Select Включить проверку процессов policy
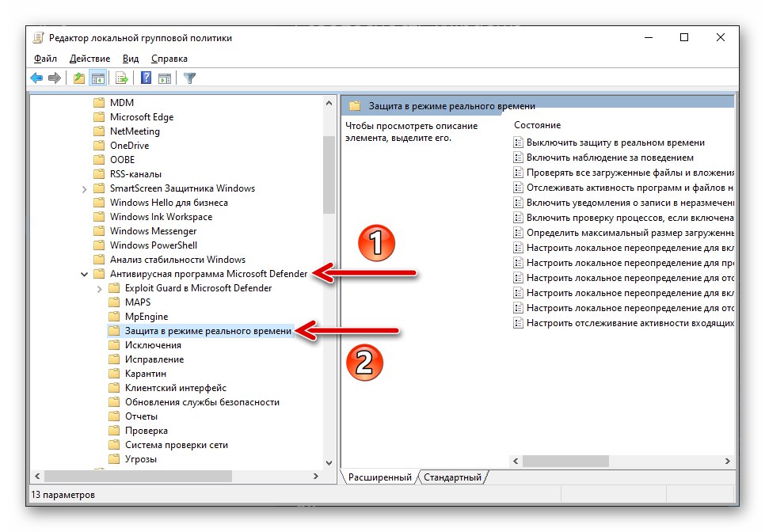Screen dimensions: 765x532 pyautogui.click(x=624, y=218)
